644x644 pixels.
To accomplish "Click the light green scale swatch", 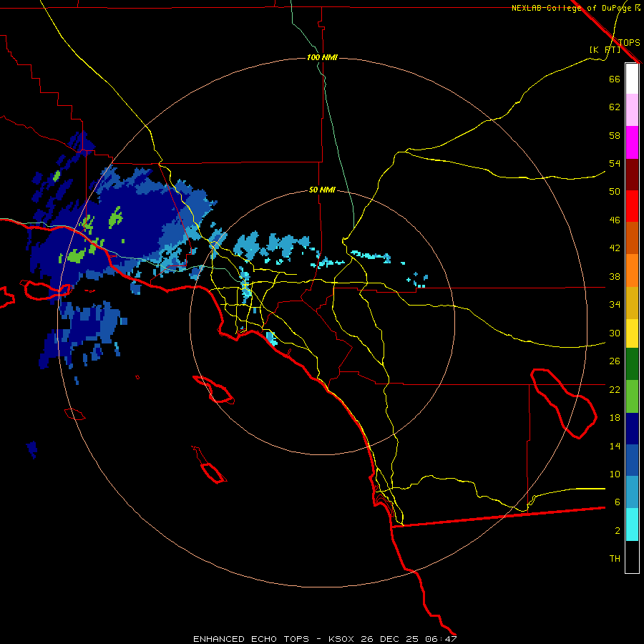I will pyautogui.click(x=632, y=396).
